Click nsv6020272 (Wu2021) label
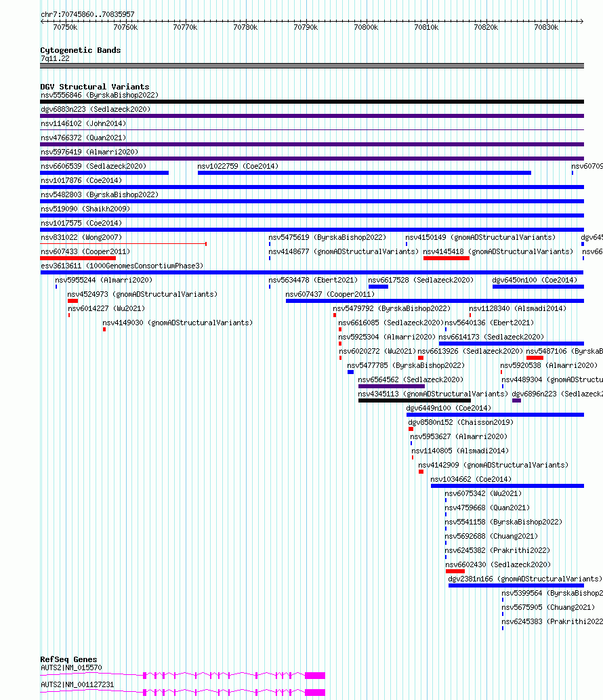This screenshot has height=700, width=603. [377, 352]
